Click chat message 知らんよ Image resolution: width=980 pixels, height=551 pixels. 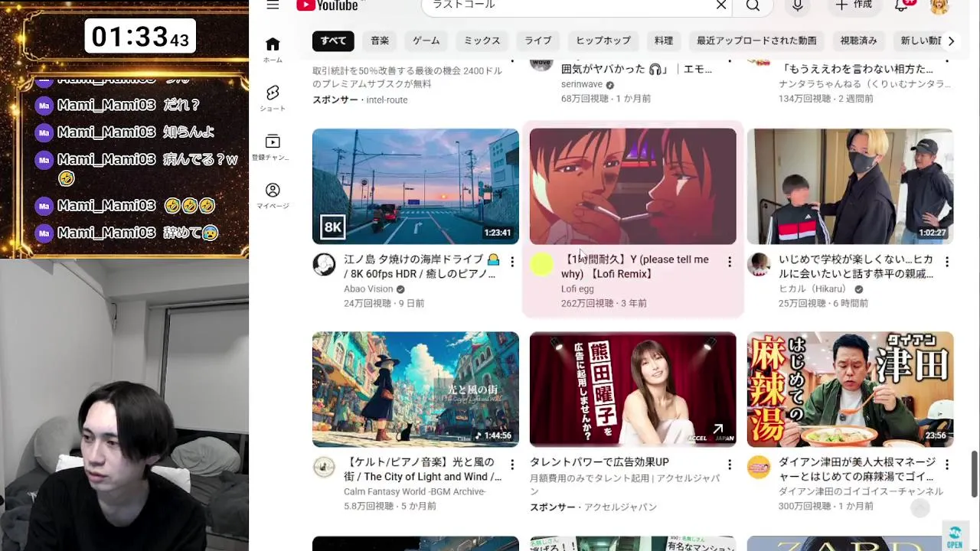click(x=188, y=132)
